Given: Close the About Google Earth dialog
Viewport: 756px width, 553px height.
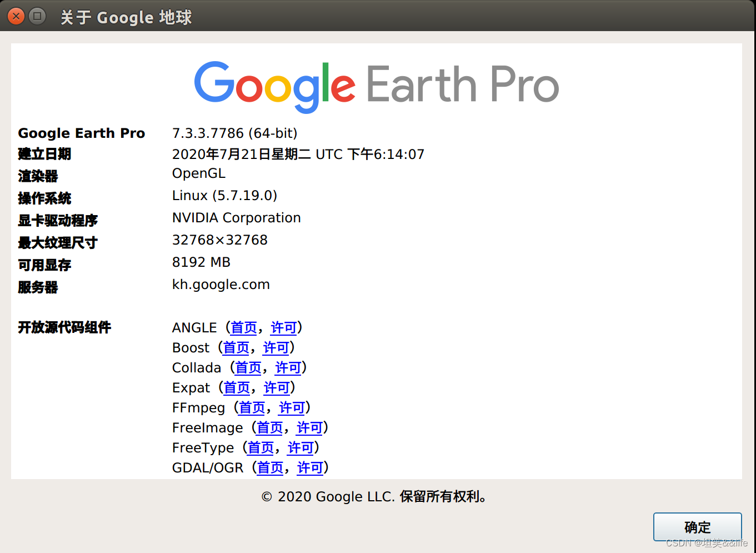Looking at the screenshot, I should point(16,16).
